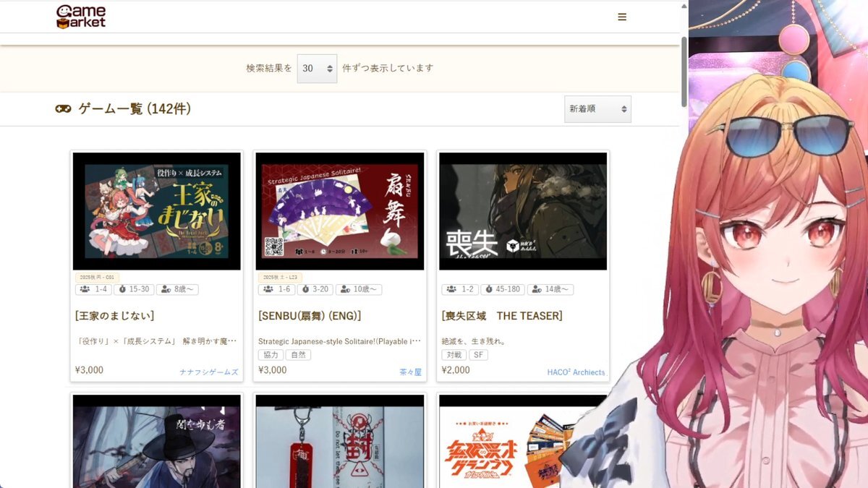Open the SENBU 扇舞 game thumbnail
This screenshot has width=868, height=488.
coord(340,211)
